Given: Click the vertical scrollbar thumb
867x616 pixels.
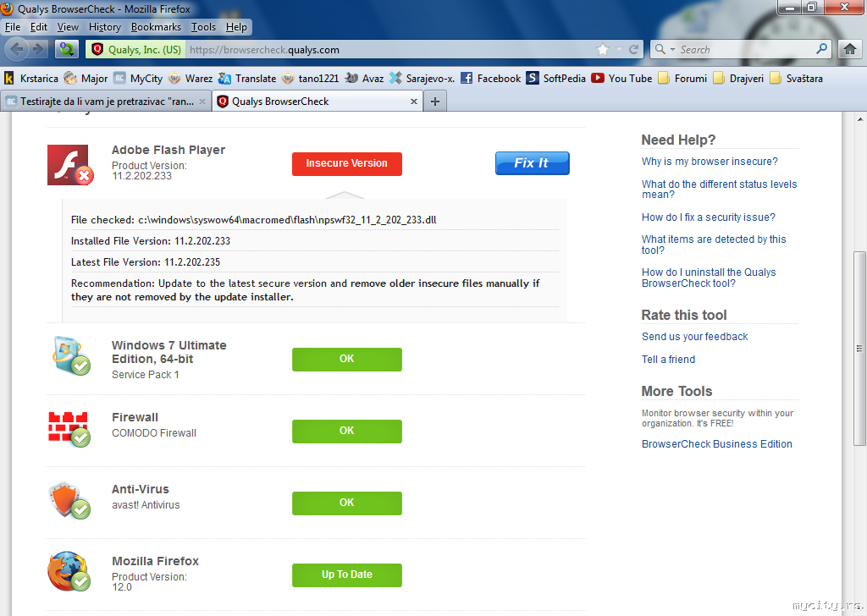Looking at the screenshot, I should pos(859,348).
